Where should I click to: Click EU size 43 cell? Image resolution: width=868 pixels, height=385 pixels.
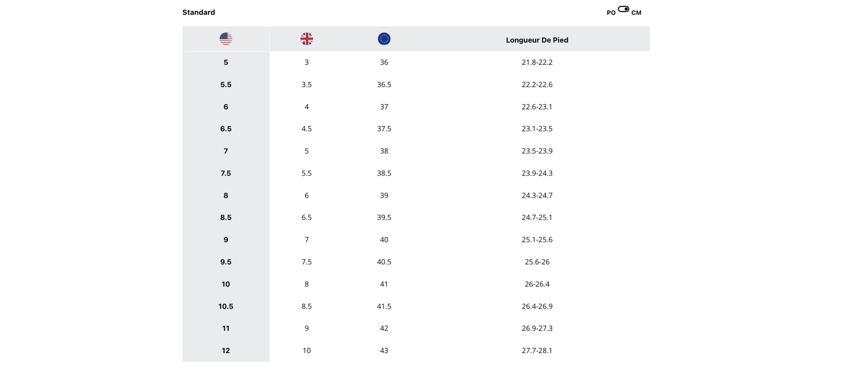pyautogui.click(x=384, y=351)
